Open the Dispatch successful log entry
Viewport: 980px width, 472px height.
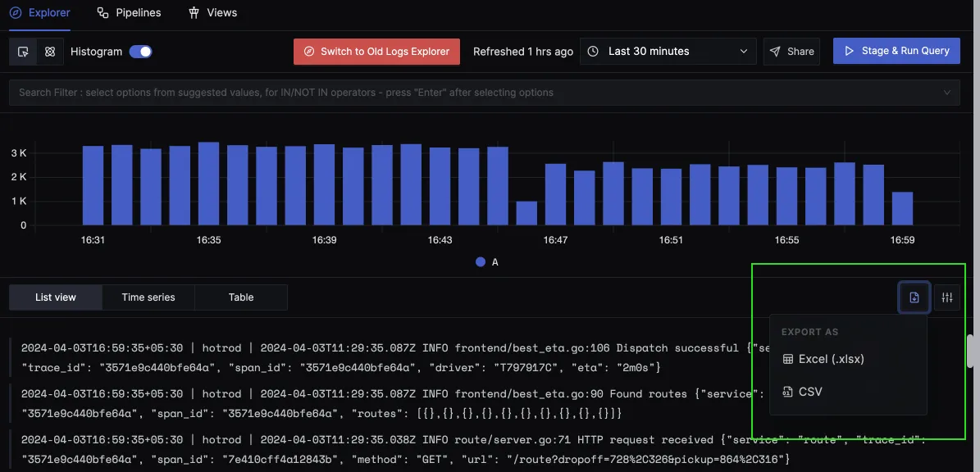(388, 357)
